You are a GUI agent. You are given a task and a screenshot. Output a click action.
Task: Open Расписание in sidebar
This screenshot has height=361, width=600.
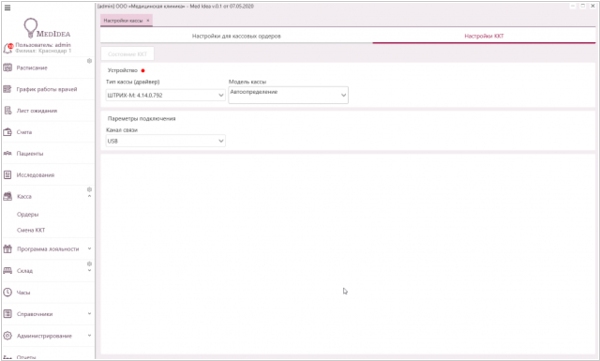tap(32, 68)
